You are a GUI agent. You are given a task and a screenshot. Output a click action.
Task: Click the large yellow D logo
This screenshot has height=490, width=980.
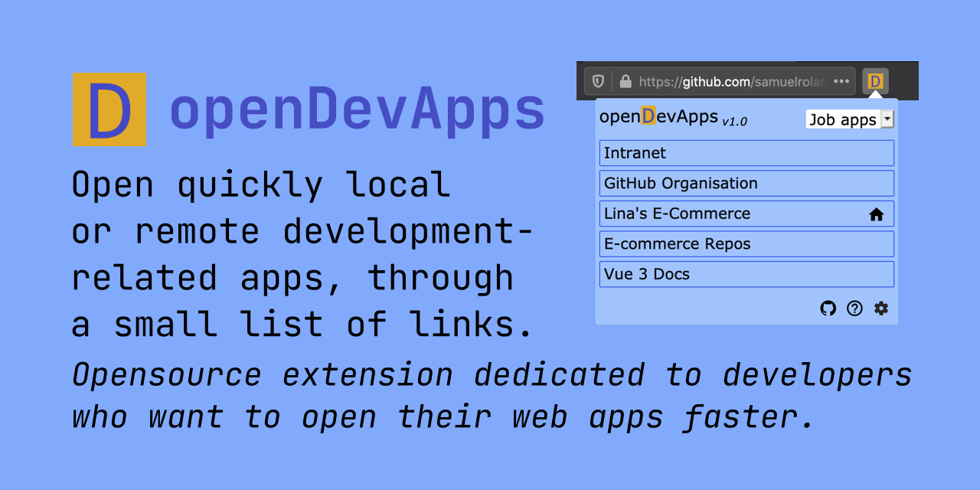coord(109,109)
